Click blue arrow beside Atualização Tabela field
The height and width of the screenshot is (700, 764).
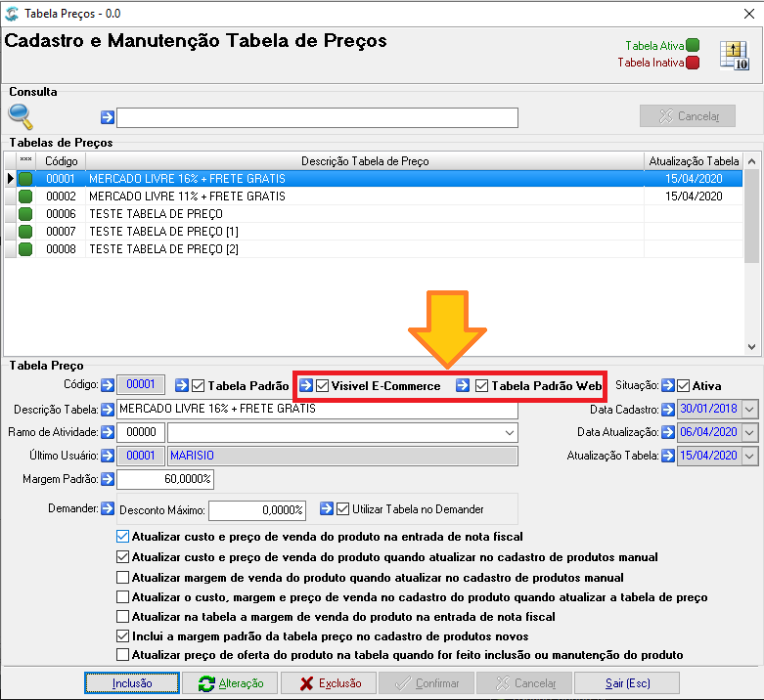tap(668, 456)
